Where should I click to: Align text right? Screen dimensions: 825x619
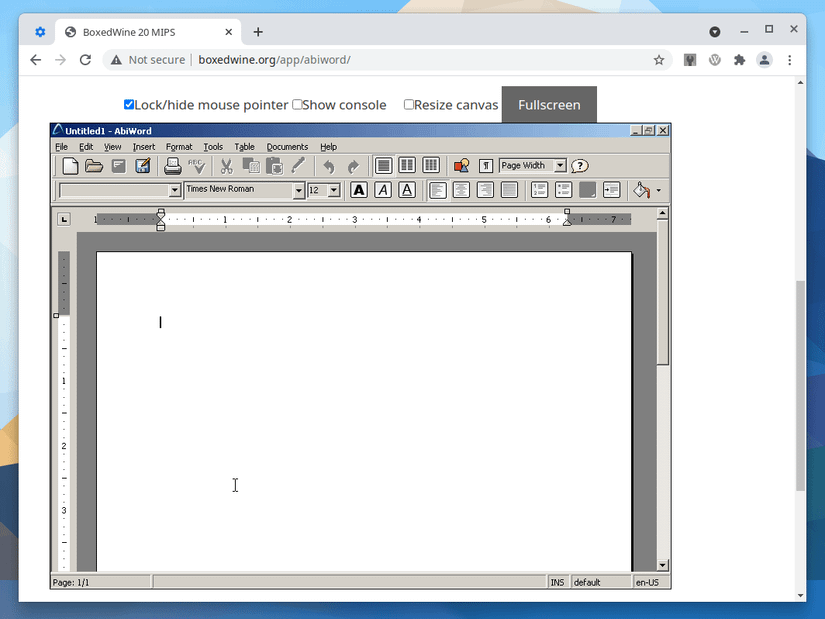point(485,190)
